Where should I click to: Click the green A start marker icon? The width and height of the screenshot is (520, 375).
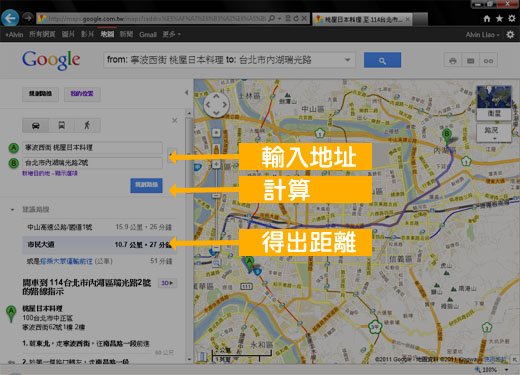click(x=13, y=148)
